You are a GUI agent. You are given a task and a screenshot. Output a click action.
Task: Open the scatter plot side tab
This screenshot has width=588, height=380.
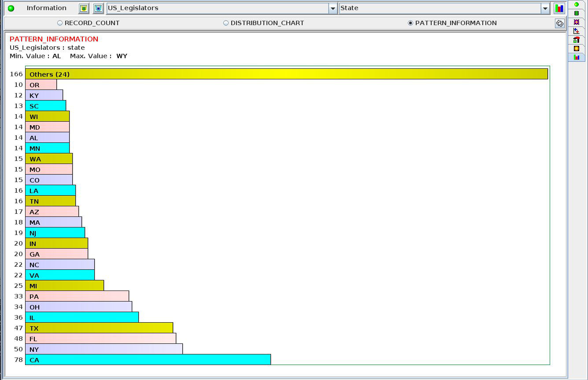[576, 31]
